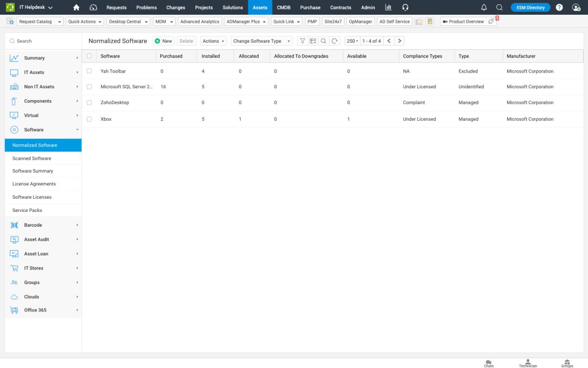Click the add-new icon left of Request Catalog
588x368 pixels.
click(10, 22)
